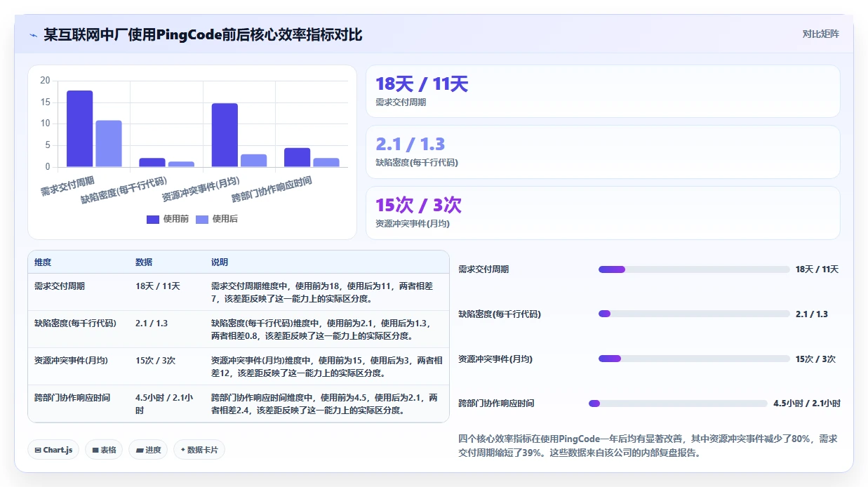Viewport: 868px width, 487px height.
Task: Click the 维度 table column header
Action: (x=43, y=262)
